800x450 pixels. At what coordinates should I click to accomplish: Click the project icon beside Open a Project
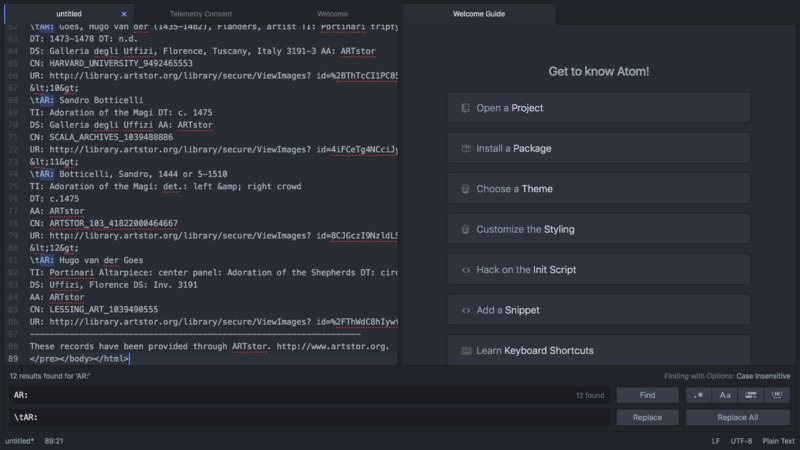pyautogui.click(x=465, y=108)
